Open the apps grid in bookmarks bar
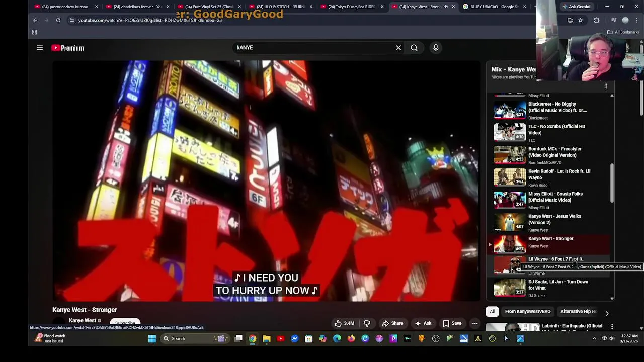This screenshot has height=362, width=644. click(x=35, y=32)
